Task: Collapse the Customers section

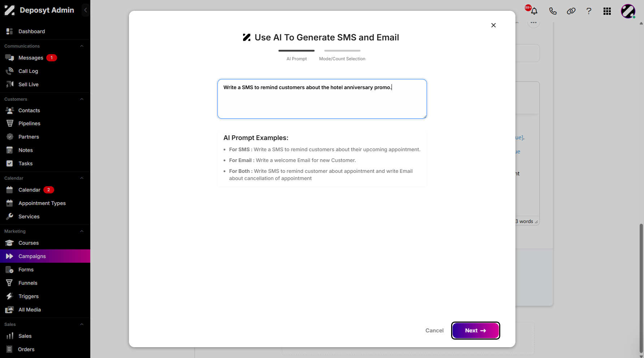Action: click(x=82, y=99)
